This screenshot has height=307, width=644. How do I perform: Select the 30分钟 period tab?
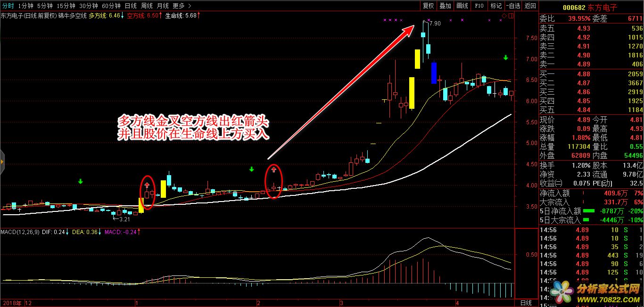pyautogui.click(x=88, y=6)
